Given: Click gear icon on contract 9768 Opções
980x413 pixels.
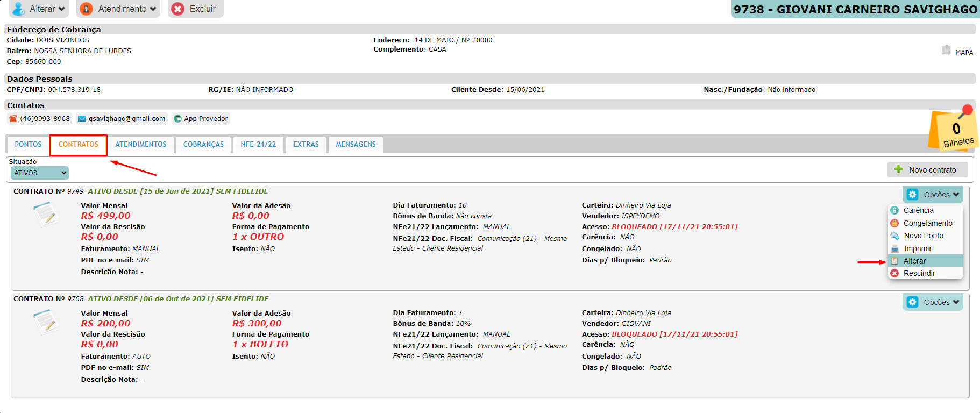Looking at the screenshot, I should click(x=913, y=302).
